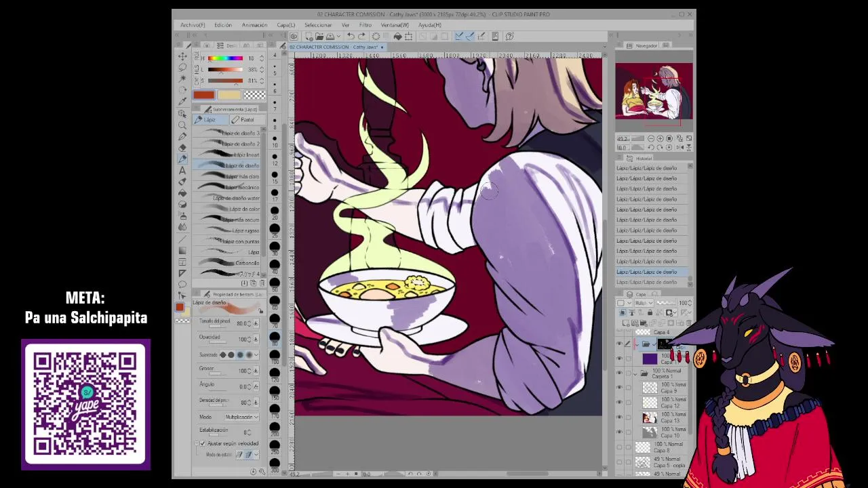
Task: Select the Pen tool in the toolbar
Action: coord(182,136)
